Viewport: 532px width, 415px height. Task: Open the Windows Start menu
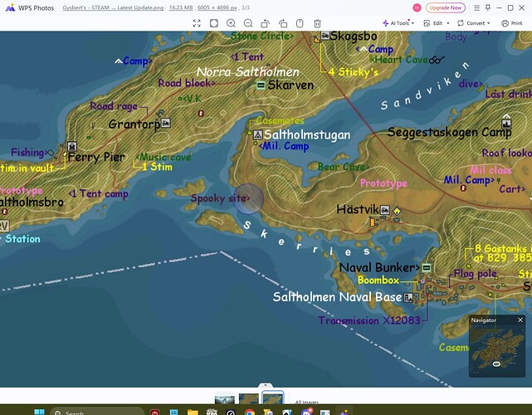pos(39,412)
